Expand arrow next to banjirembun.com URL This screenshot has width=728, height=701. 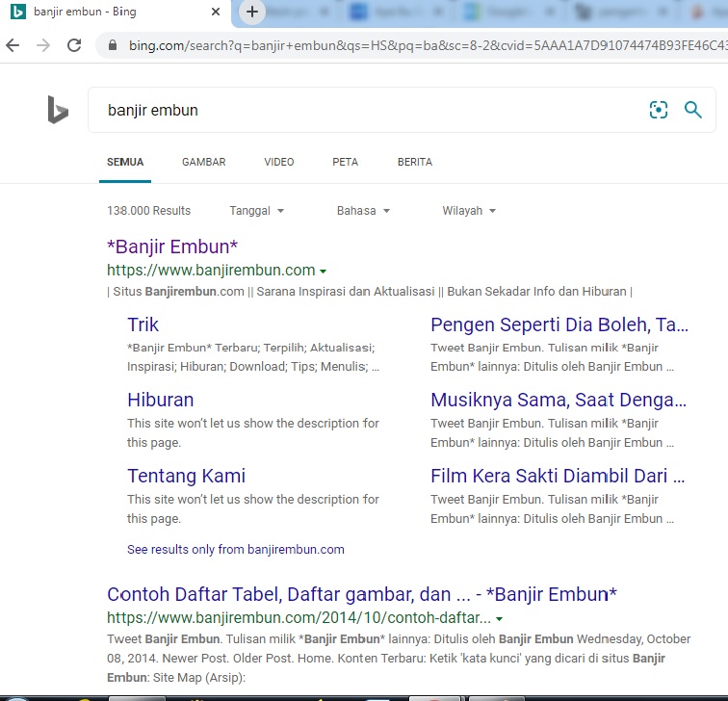(x=324, y=272)
